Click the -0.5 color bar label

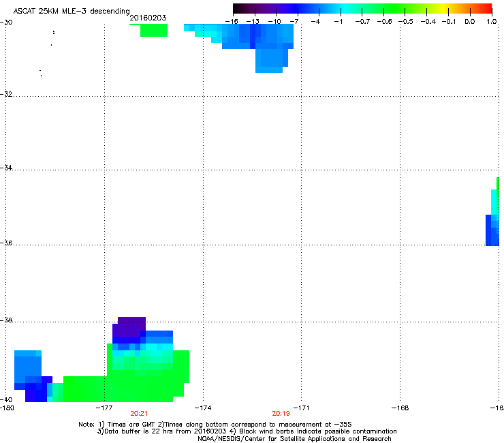(406, 22)
